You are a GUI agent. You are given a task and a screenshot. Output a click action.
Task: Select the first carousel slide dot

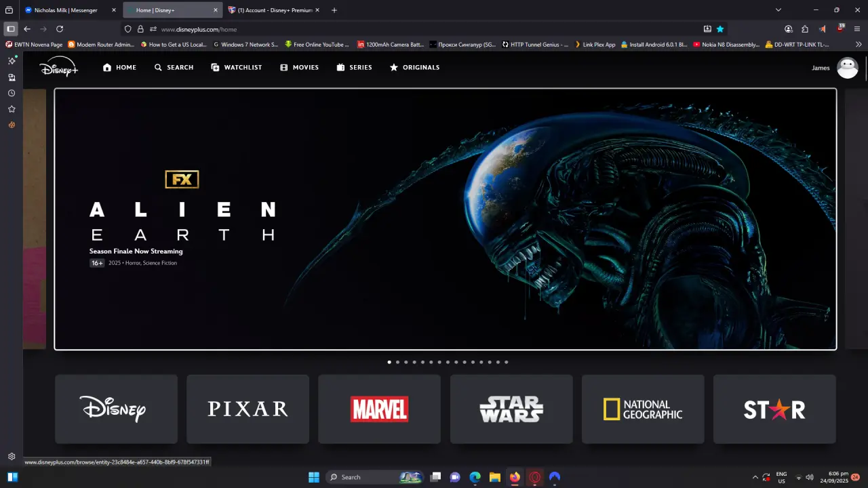(x=389, y=362)
